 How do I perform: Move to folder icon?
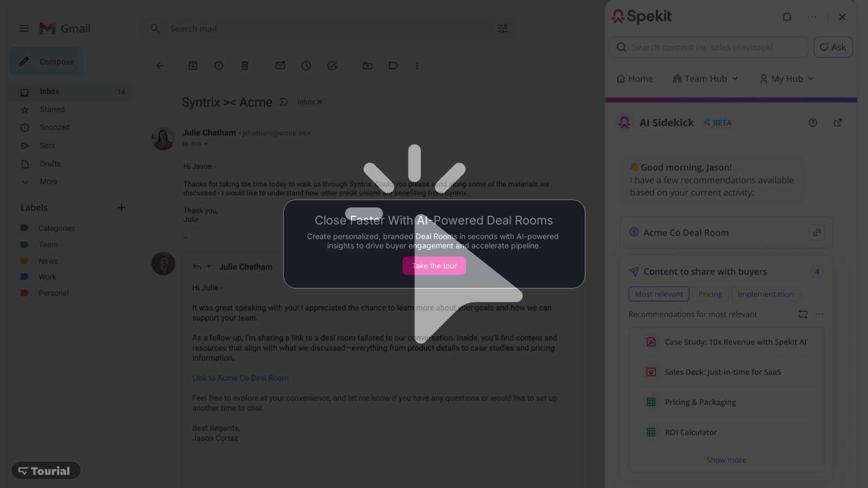point(367,66)
